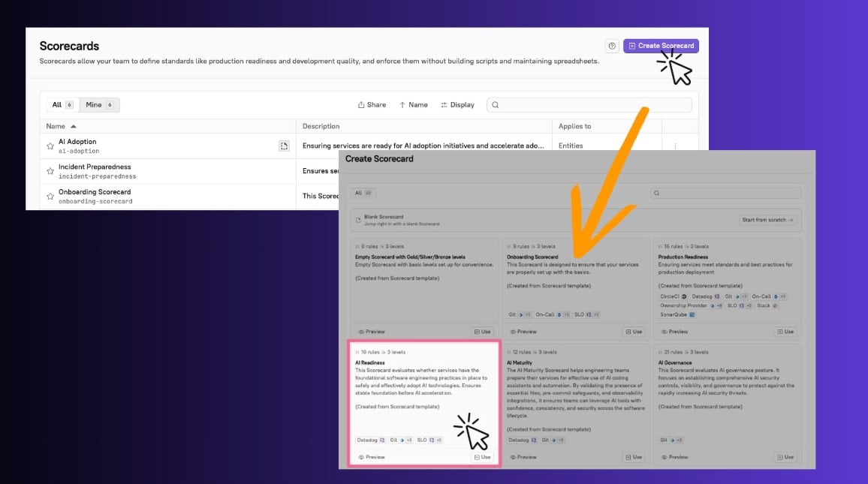Screen dimensions: 868x484
Task: Star the Incident Preparedness scorecard
Action: pyautogui.click(x=50, y=172)
